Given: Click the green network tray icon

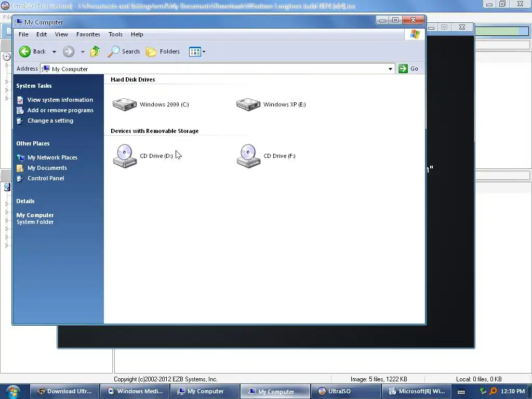Looking at the screenshot, I should (x=483, y=392).
